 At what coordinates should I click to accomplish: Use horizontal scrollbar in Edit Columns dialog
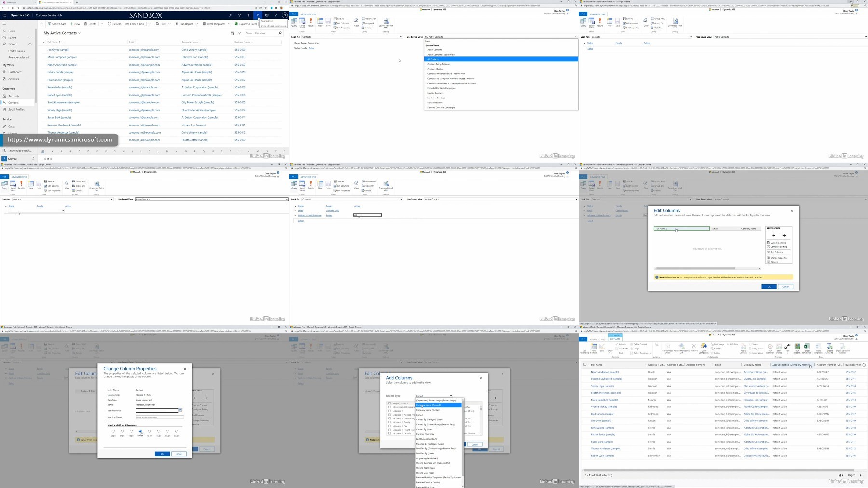click(x=695, y=268)
